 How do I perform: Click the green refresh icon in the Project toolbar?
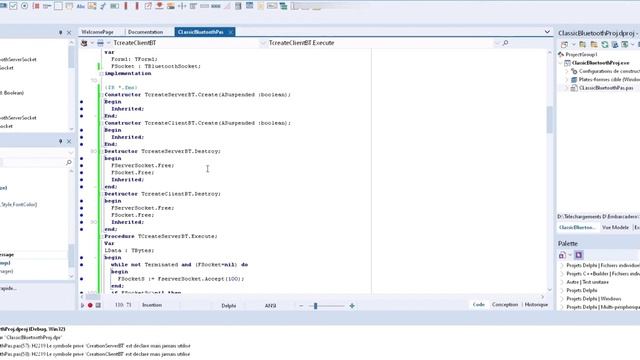[x=605, y=44]
